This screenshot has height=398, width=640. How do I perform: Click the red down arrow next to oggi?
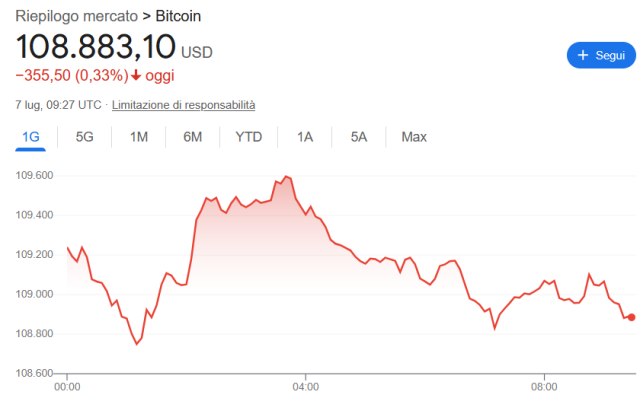point(136,76)
